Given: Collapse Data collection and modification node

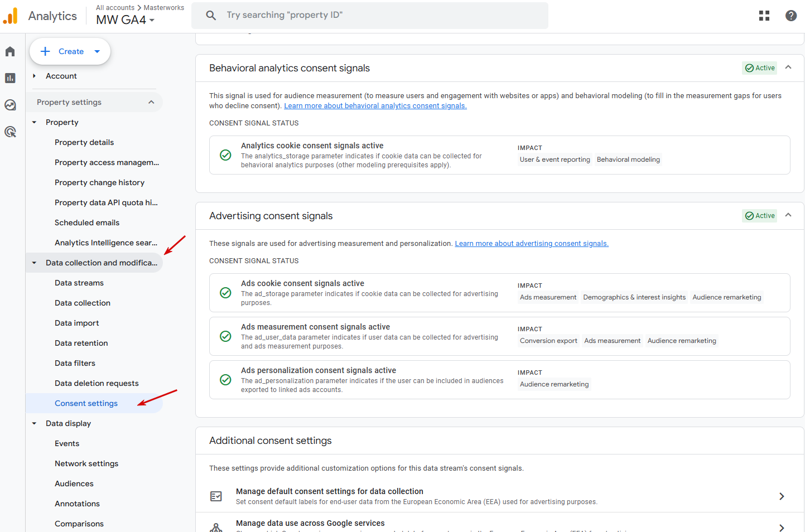Looking at the screenshot, I should (34, 263).
